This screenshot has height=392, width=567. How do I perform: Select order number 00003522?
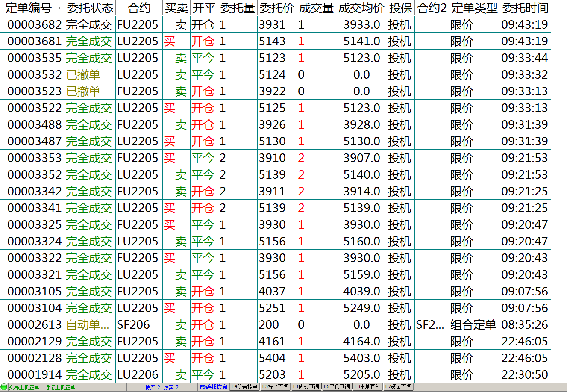pyautogui.click(x=35, y=108)
